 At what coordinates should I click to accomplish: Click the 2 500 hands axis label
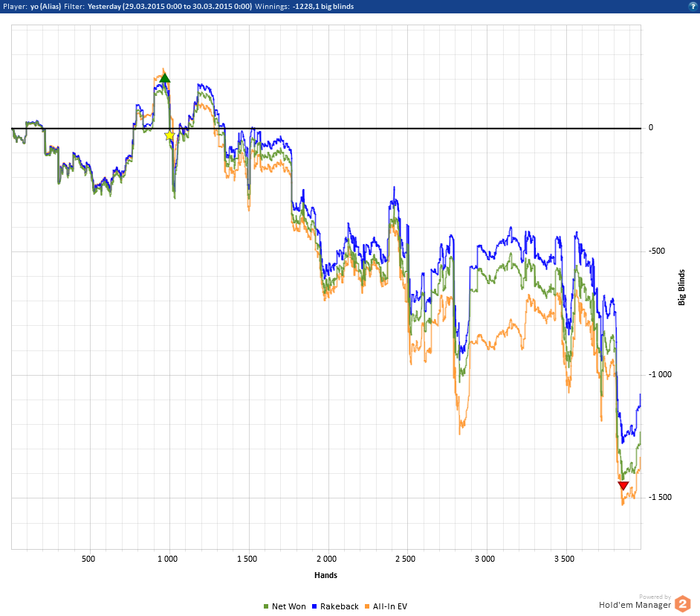point(405,559)
